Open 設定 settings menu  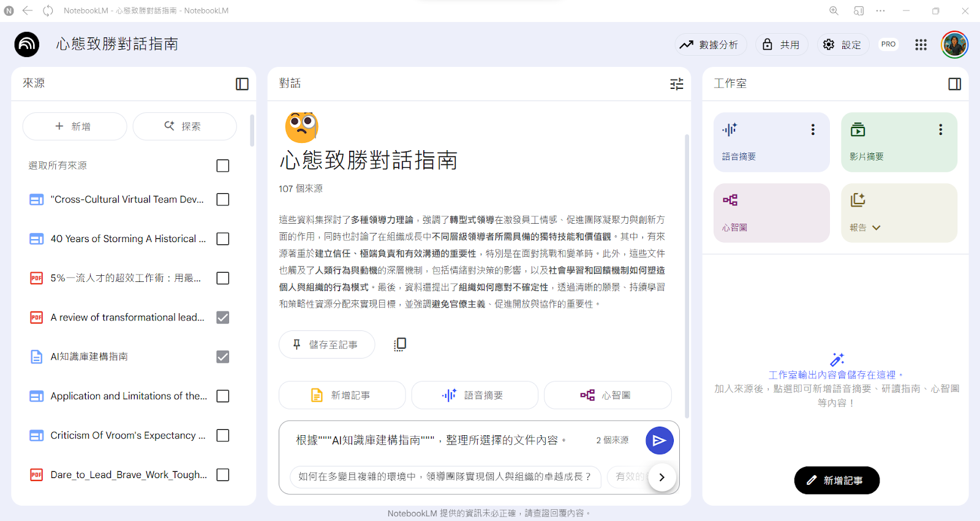[843, 44]
